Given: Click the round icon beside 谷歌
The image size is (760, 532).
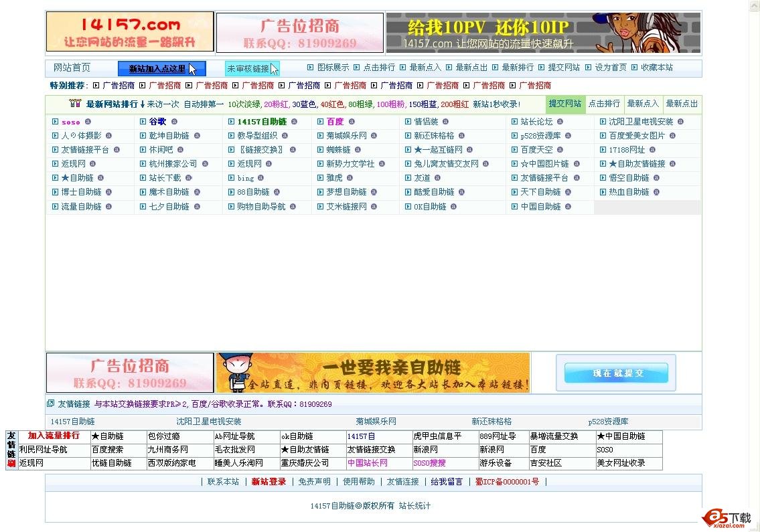Looking at the screenshot, I should 174,122.
